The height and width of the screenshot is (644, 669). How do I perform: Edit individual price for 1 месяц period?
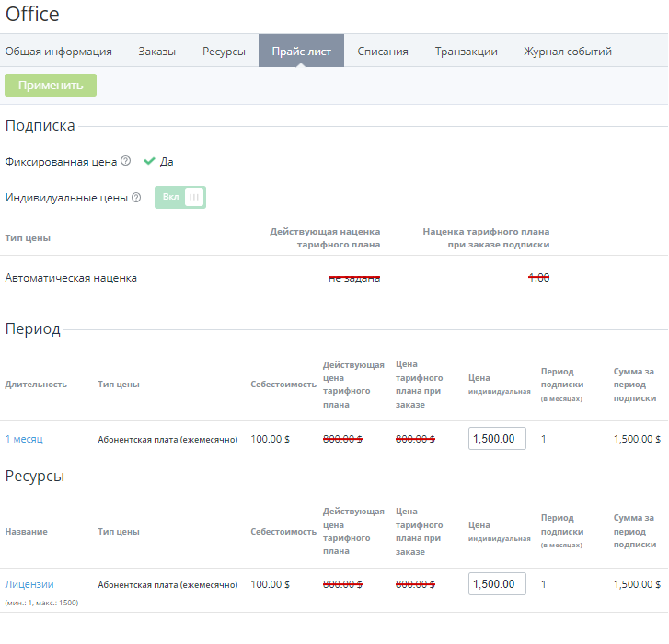[x=497, y=439]
